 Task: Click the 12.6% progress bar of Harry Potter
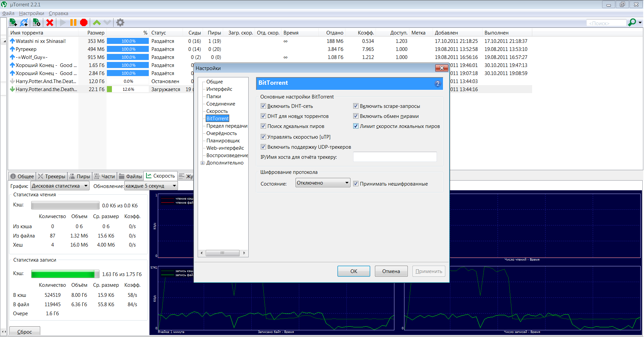tap(128, 89)
